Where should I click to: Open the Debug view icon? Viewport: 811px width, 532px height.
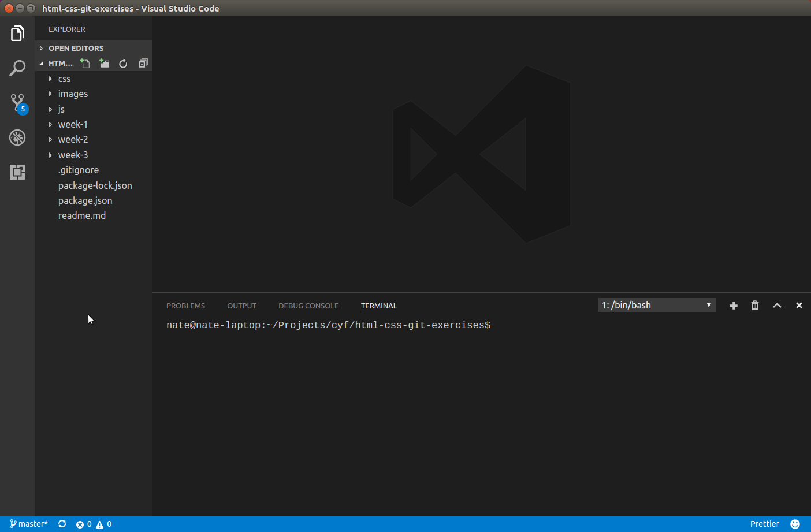(17, 137)
